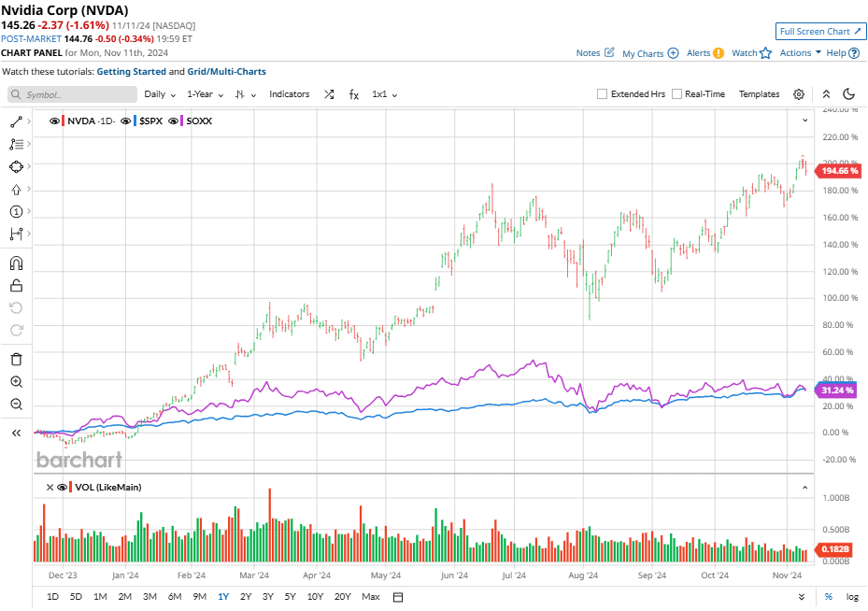Hide the SOXX comparison series
868x611 pixels.
pyautogui.click(x=174, y=121)
